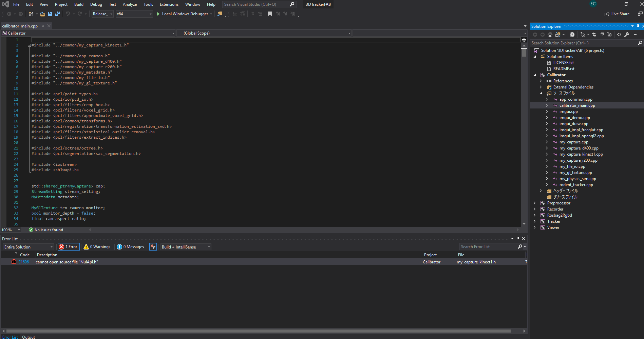Expand the Tracker project node
644x339 pixels.
point(535,221)
